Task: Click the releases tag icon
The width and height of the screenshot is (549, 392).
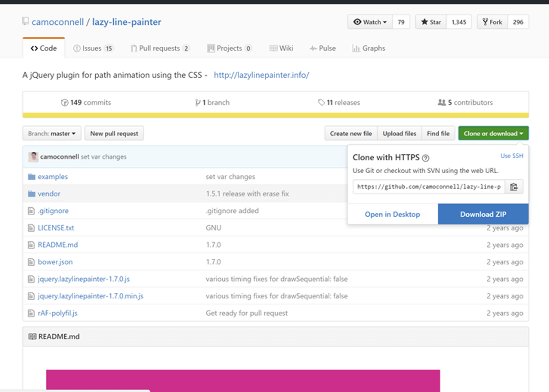Action: click(x=322, y=102)
